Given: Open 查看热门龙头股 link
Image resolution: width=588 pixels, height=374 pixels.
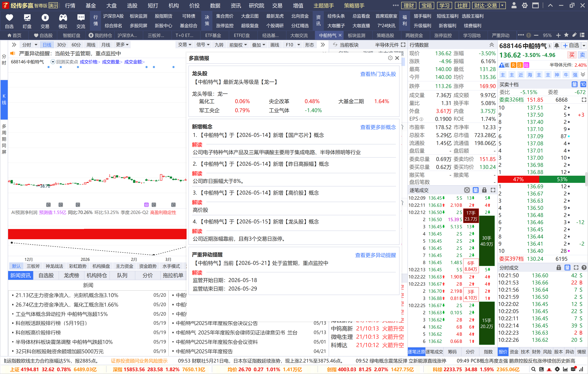Looking at the screenshot, I should point(378,74).
